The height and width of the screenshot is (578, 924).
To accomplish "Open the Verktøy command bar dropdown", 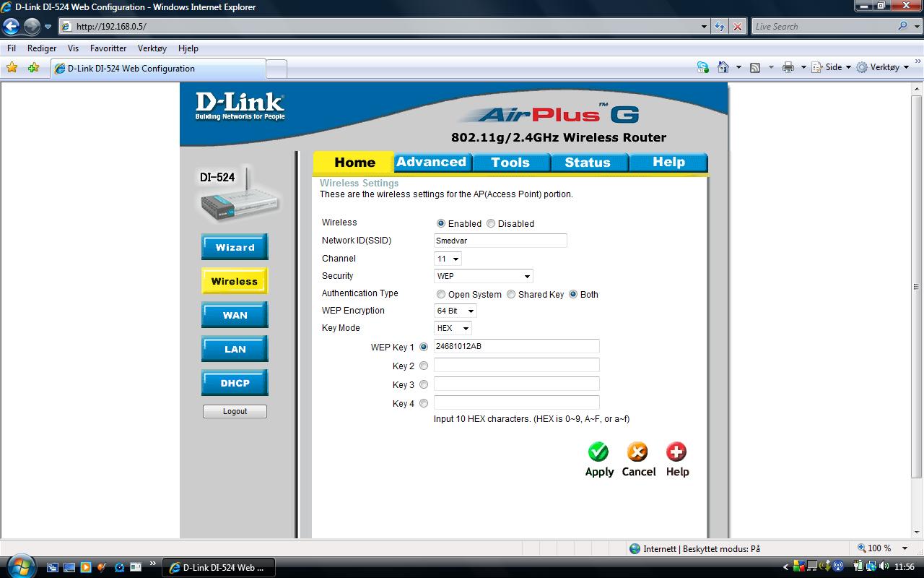I will (883, 67).
